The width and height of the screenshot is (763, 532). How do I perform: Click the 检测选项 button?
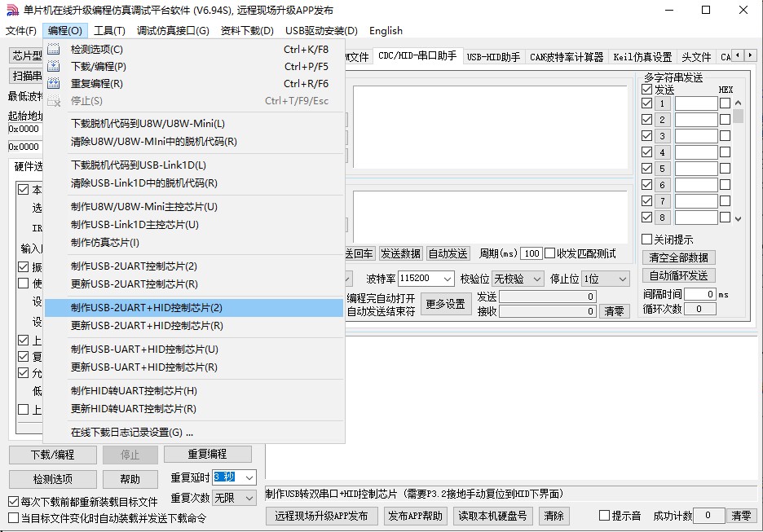(x=52, y=479)
